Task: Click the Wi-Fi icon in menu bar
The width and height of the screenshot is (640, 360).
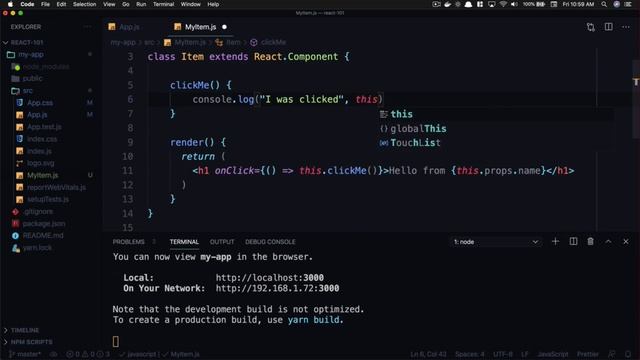Action: pyautogui.click(x=503, y=4)
